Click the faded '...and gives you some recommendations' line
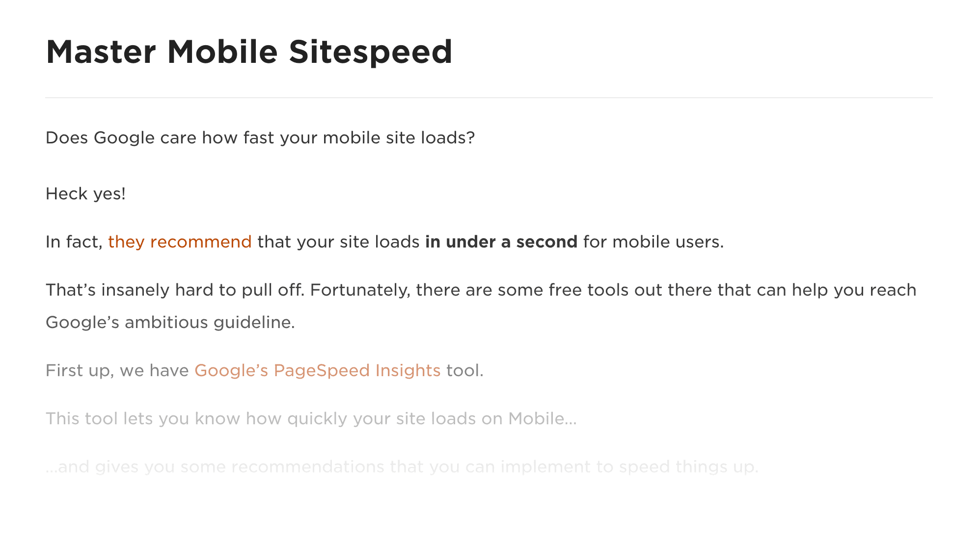 pos(402,467)
